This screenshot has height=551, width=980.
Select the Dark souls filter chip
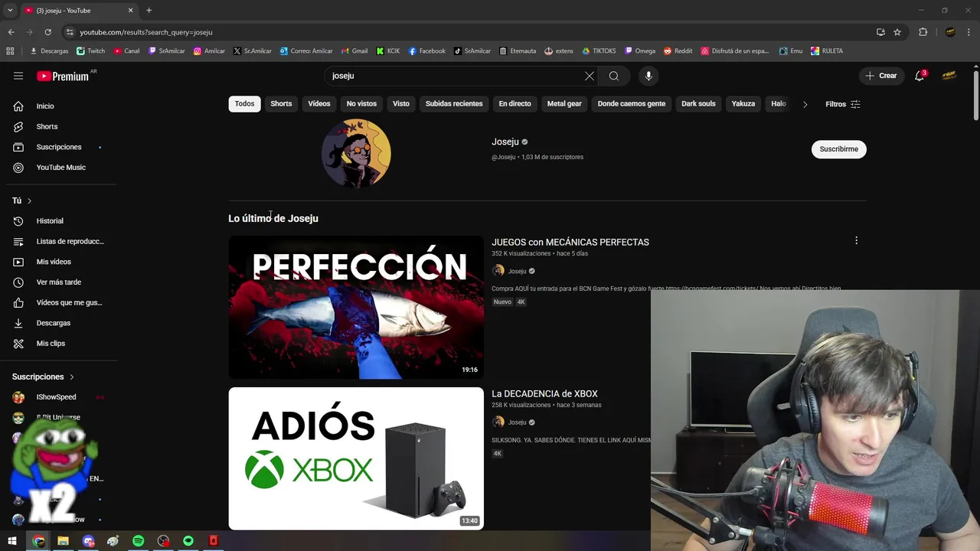pos(698,104)
